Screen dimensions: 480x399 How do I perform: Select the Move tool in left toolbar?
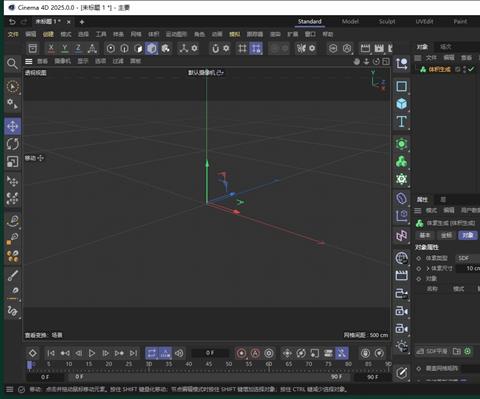pyautogui.click(x=12, y=126)
